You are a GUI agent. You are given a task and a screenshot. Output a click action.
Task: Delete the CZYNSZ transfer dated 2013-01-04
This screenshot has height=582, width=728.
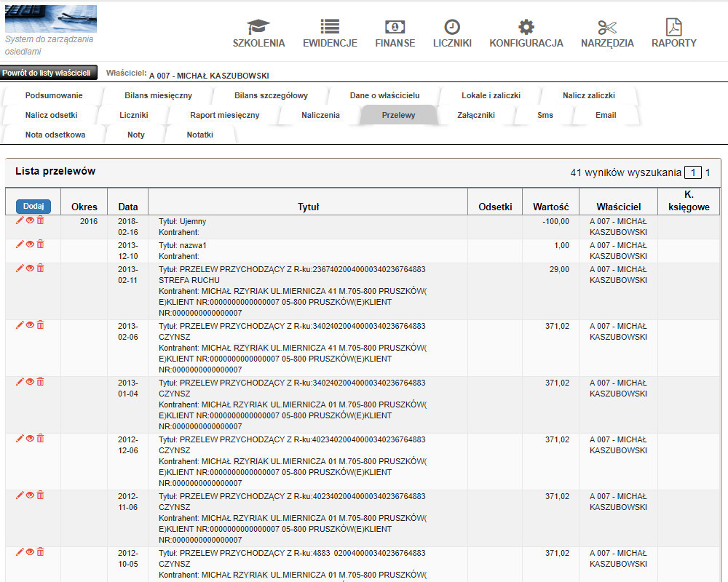(40, 381)
